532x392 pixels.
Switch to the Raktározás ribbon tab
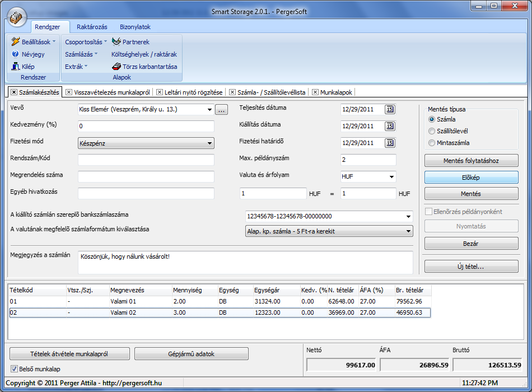click(91, 27)
